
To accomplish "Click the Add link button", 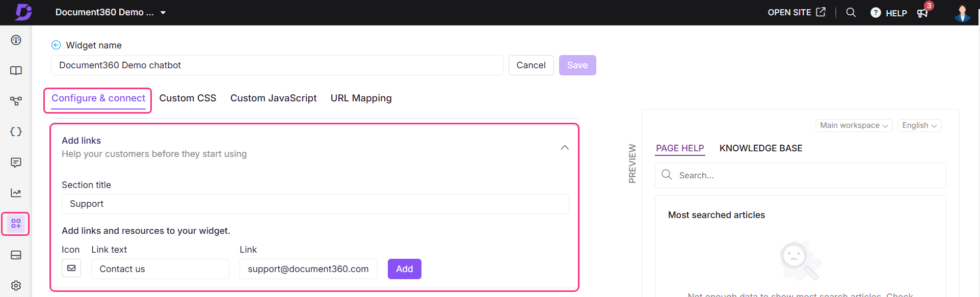I will [405, 269].
